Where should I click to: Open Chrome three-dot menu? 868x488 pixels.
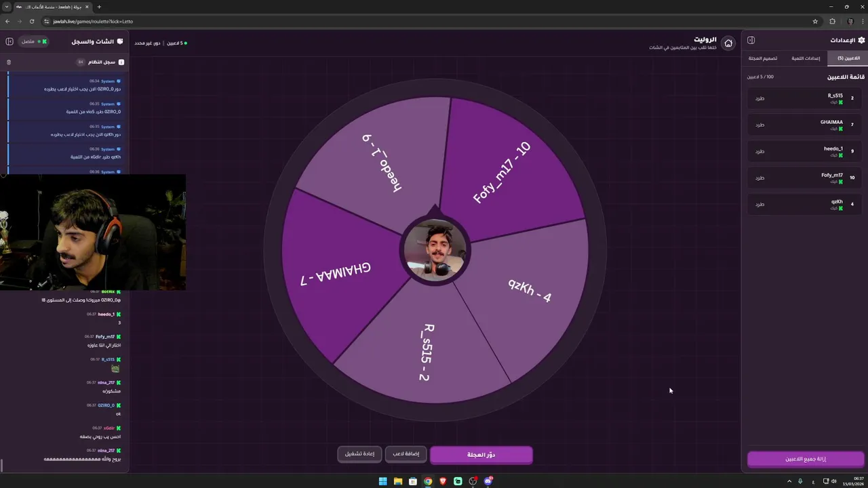coord(861,21)
